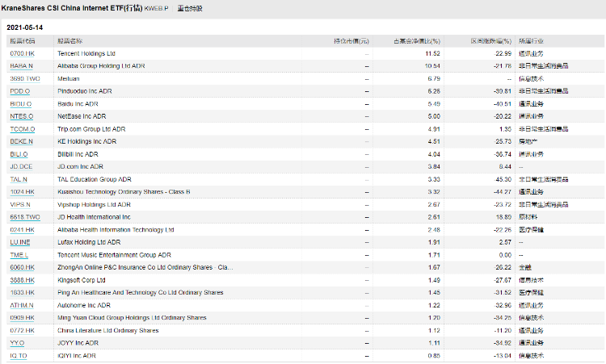
Task: Select the Vipshop Holdings Ltd ADR cell
Action: (94, 204)
